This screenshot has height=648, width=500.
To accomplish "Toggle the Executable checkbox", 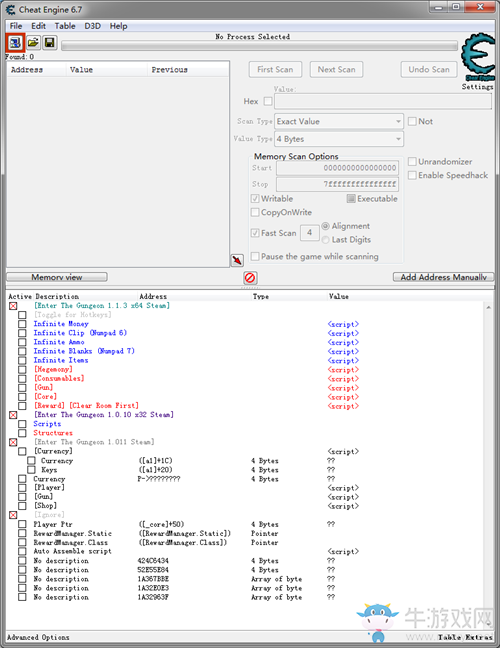I will pos(351,199).
